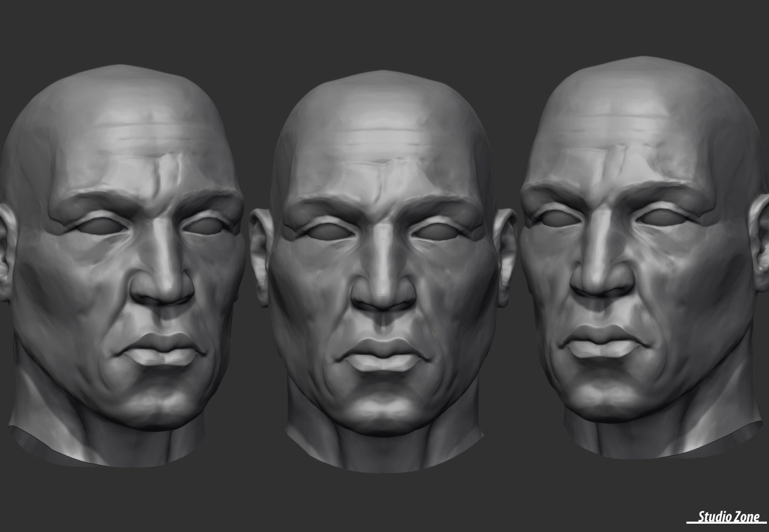
Task: Select the rightmost head sculpt render
Action: tap(644, 257)
